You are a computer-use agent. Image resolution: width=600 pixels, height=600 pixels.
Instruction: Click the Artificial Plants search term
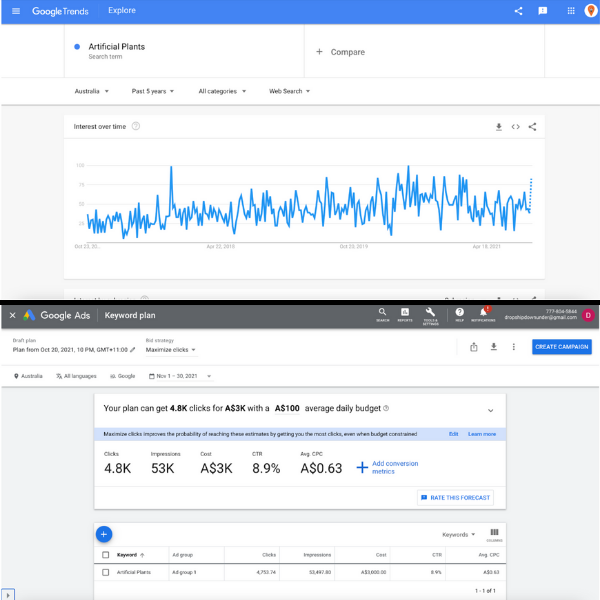pos(117,47)
